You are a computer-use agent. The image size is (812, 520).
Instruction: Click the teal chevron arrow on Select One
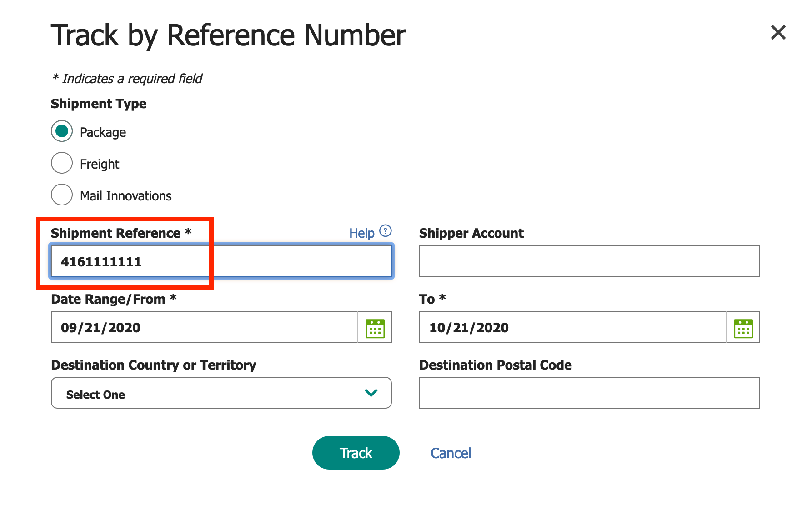click(x=371, y=393)
